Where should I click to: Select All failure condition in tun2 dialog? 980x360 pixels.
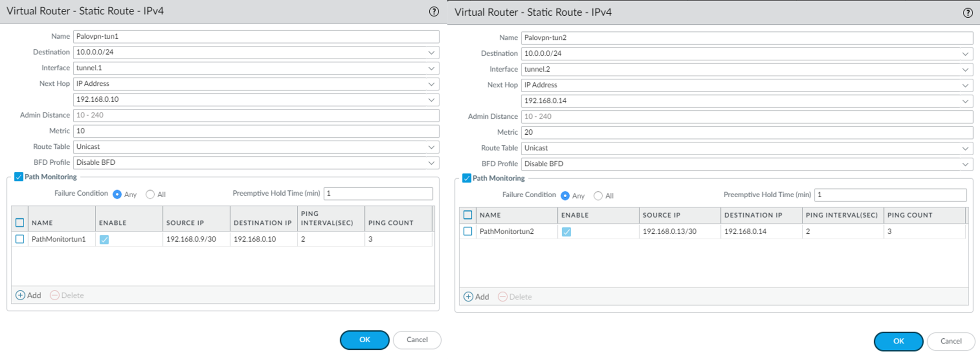[598, 196]
